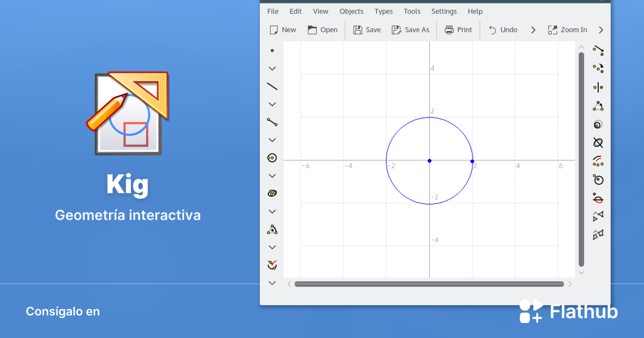Expand the dropdown below the circle tool

272,176
